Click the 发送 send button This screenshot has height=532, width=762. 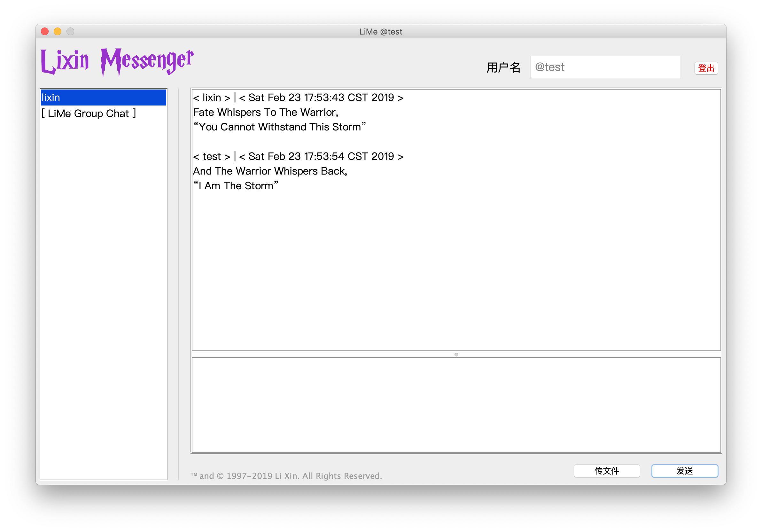click(685, 471)
